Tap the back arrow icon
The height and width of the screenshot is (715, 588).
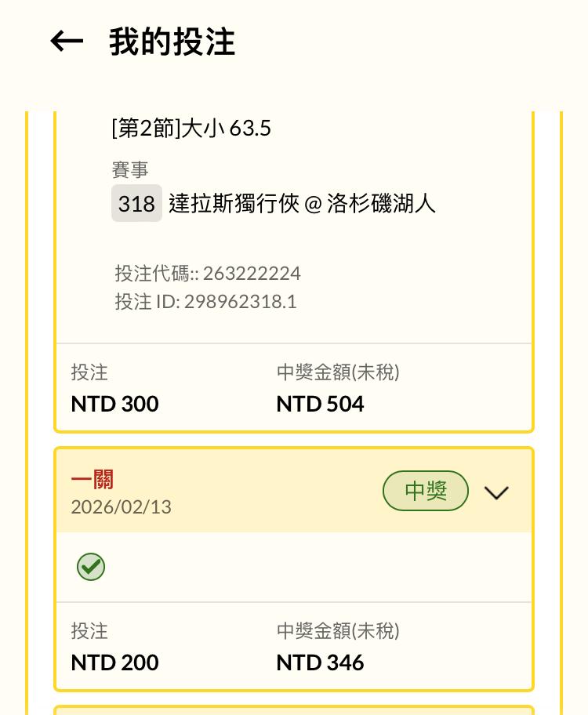coord(67,42)
